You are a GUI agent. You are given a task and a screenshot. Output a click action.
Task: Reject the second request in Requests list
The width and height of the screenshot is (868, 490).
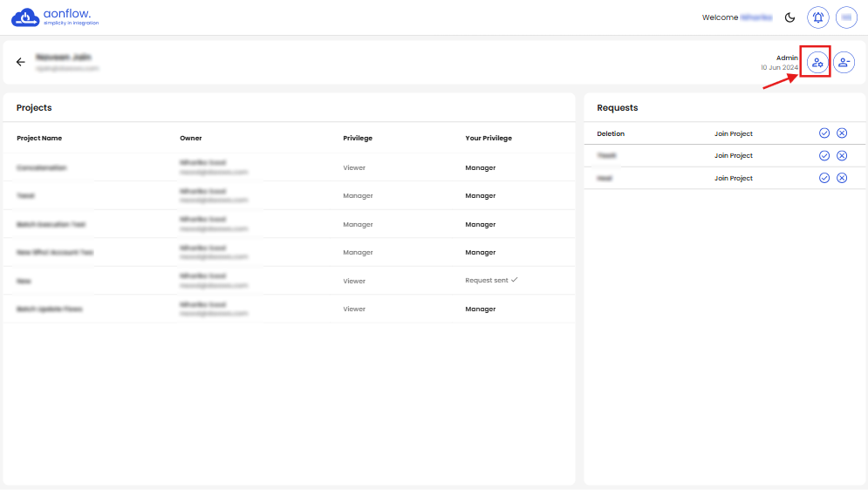(842, 155)
